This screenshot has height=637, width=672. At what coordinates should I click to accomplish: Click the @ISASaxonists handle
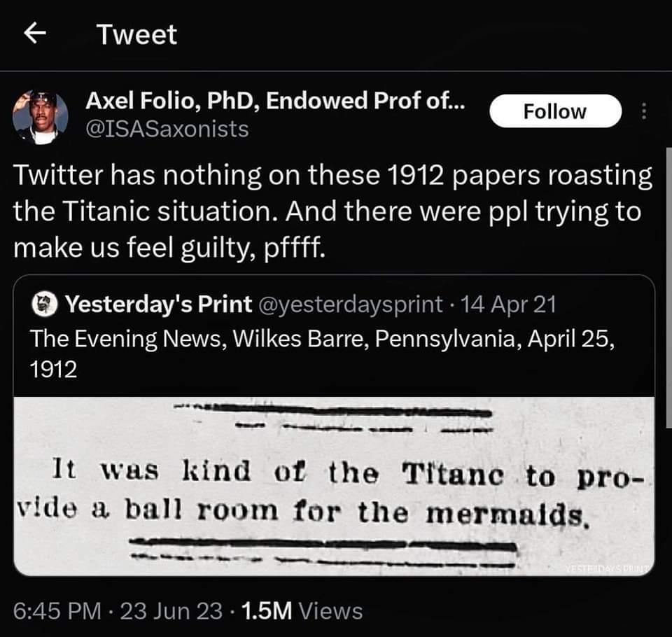coord(167,129)
